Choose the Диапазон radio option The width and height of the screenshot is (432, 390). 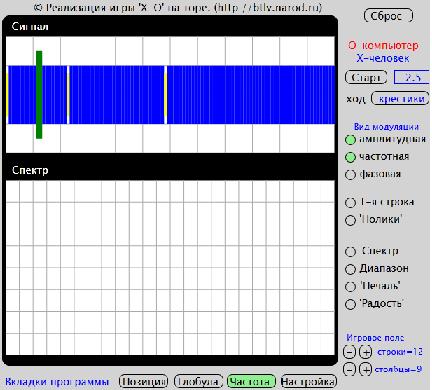click(x=350, y=269)
